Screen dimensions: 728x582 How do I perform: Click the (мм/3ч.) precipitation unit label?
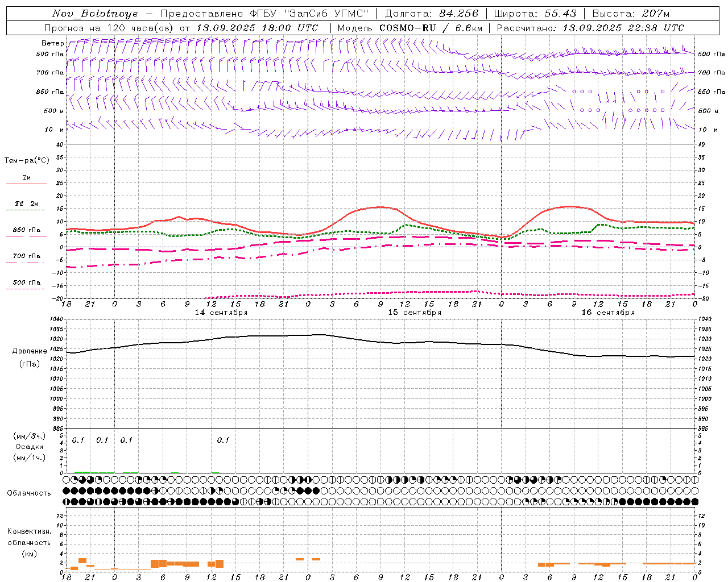click(x=30, y=436)
